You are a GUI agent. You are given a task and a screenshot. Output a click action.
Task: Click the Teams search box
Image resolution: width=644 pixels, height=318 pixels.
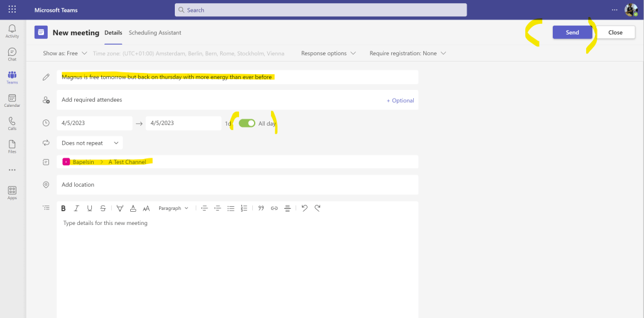(x=321, y=10)
